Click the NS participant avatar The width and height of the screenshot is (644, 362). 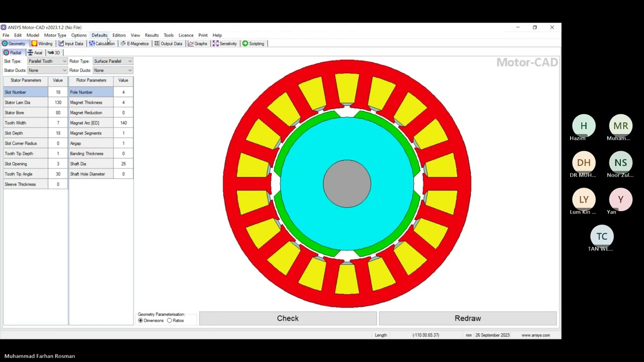click(x=620, y=162)
